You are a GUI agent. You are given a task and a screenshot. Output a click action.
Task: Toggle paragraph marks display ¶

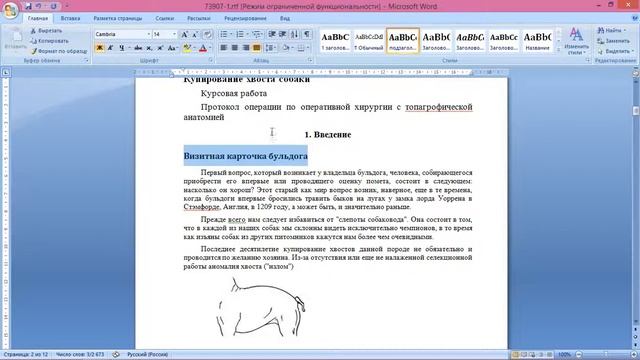307,34
